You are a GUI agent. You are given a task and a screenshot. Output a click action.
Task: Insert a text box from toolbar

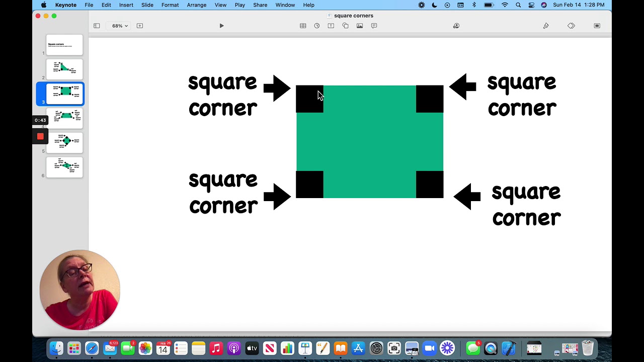pos(331,26)
